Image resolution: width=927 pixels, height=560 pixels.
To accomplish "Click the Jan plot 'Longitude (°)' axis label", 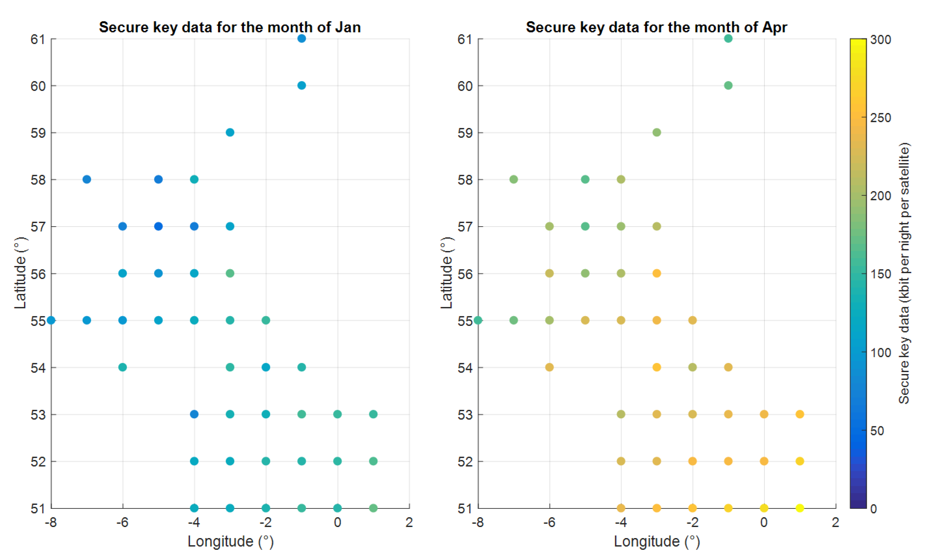I will point(230,542).
